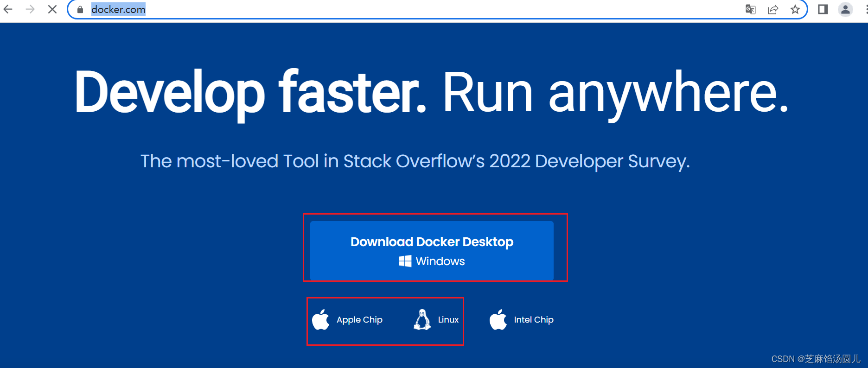Choose the Apple Chip download link
The width and height of the screenshot is (868, 368).
[x=347, y=320]
